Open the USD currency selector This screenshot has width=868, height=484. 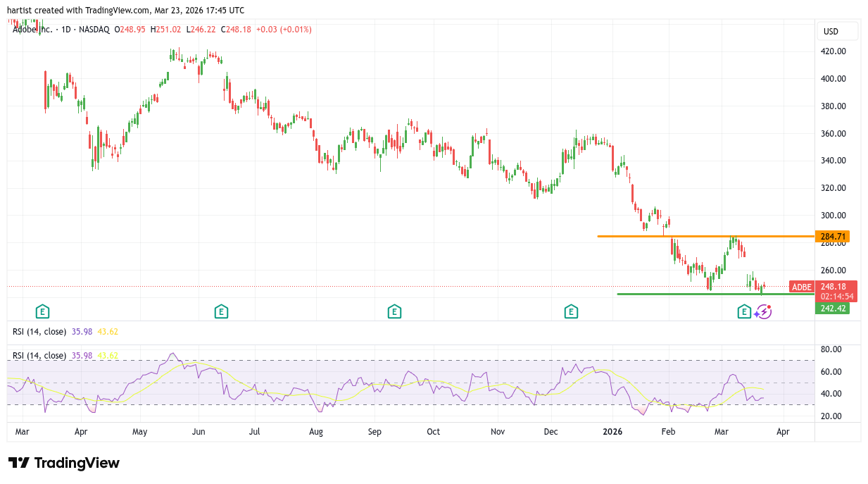click(x=837, y=31)
